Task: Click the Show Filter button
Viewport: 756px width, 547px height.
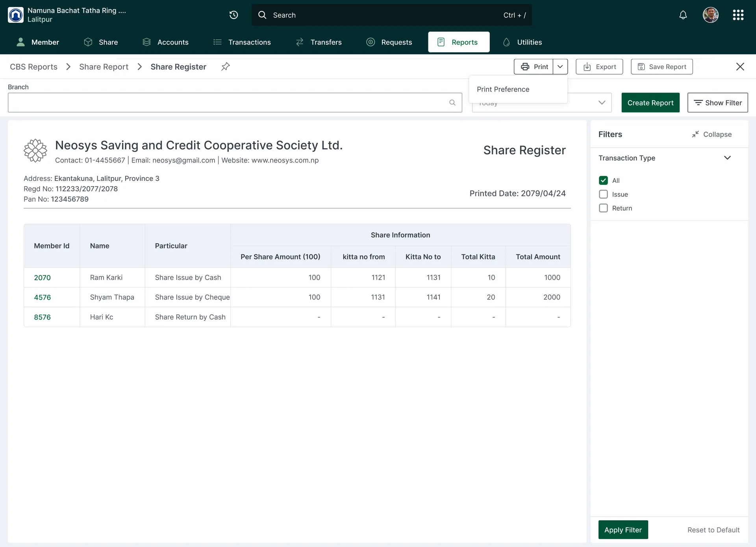Action: coord(717,102)
